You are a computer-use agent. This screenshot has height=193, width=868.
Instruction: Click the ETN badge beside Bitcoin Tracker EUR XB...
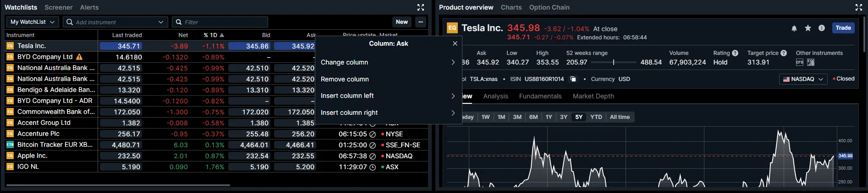click(x=10, y=145)
